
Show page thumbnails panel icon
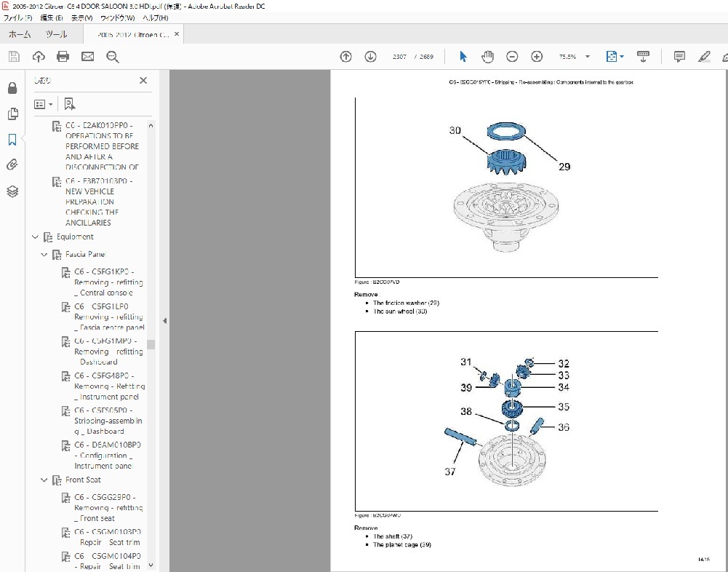[x=12, y=114]
